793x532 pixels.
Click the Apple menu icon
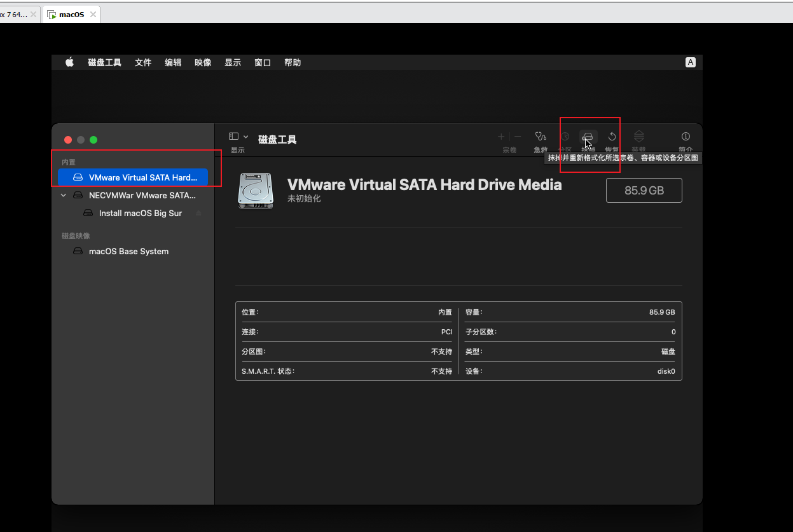pyautogui.click(x=70, y=62)
